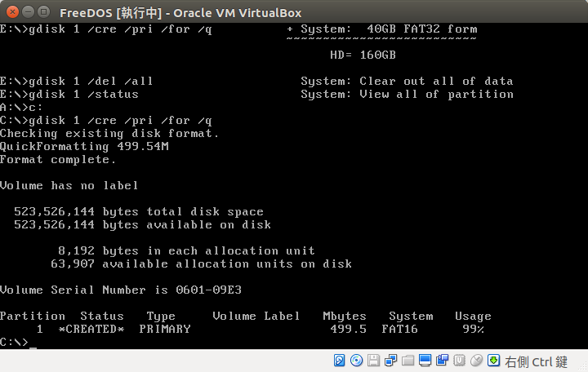Click the text 'gdisk 1 /status'
The height and width of the screenshot is (372, 588).
point(83,95)
